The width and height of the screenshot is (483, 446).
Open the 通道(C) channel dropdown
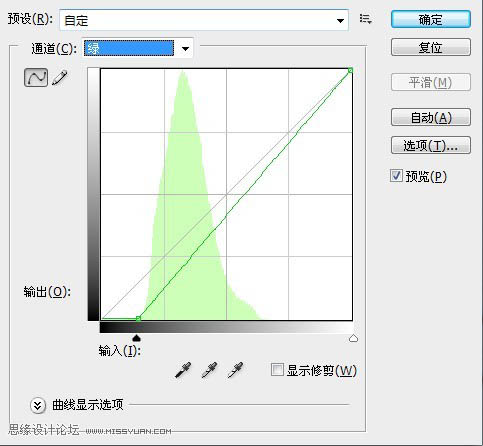pyautogui.click(x=137, y=48)
